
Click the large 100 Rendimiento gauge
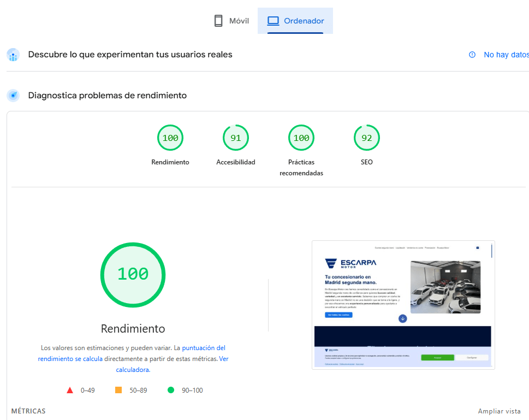pyautogui.click(x=133, y=274)
